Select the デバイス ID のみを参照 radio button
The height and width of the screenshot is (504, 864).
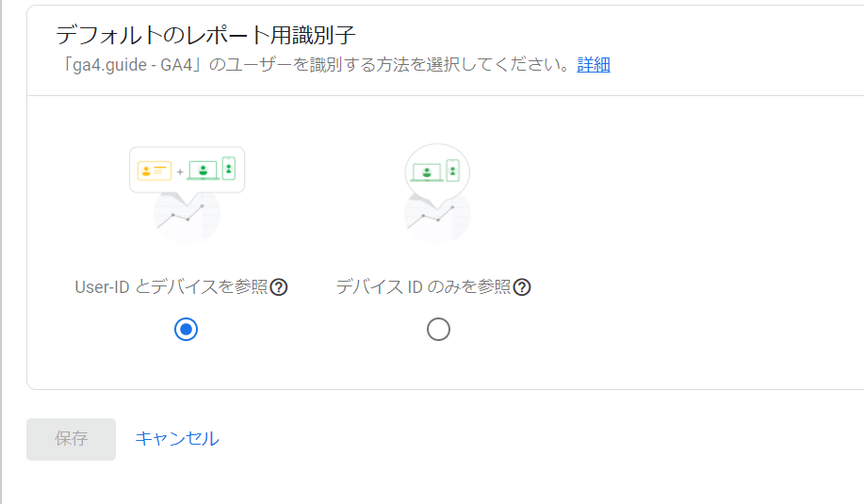click(439, 330)
